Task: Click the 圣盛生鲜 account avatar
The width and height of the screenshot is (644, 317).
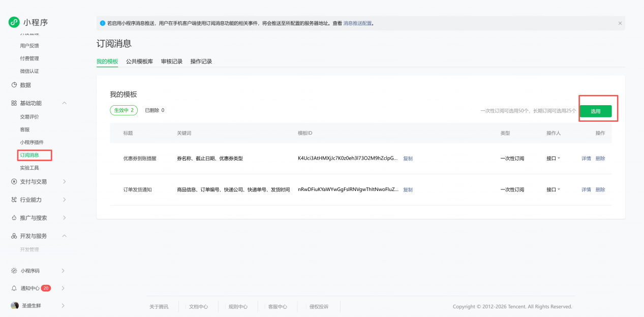Action: 15,305
